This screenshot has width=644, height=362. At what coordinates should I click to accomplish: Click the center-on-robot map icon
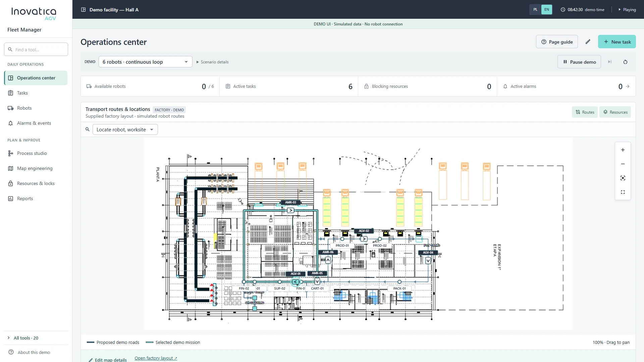[623, 178]
